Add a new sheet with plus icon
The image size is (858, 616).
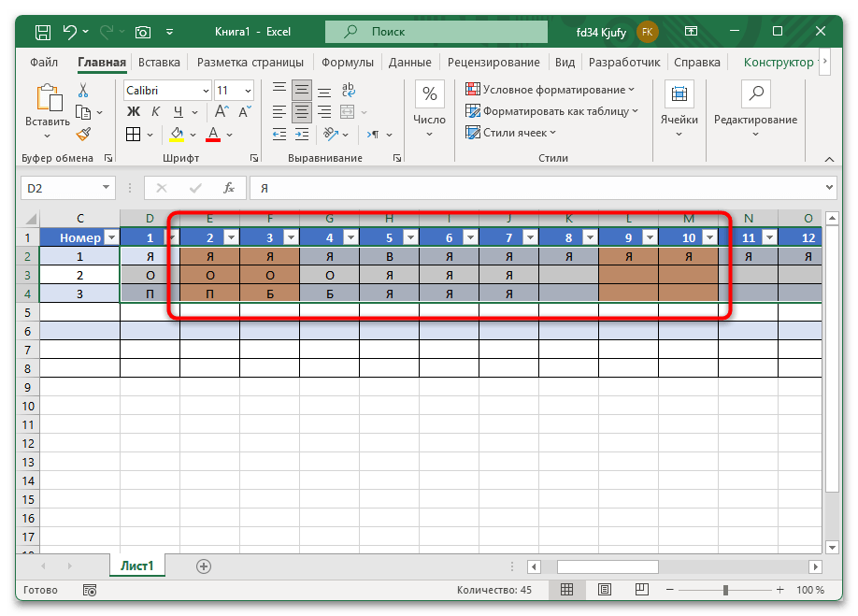[204, 566]
